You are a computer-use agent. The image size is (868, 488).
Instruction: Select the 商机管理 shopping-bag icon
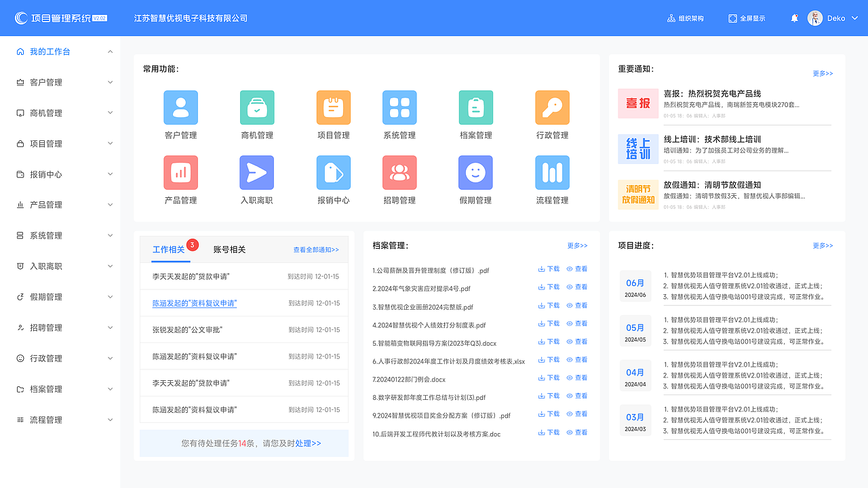tap(256, 107)
